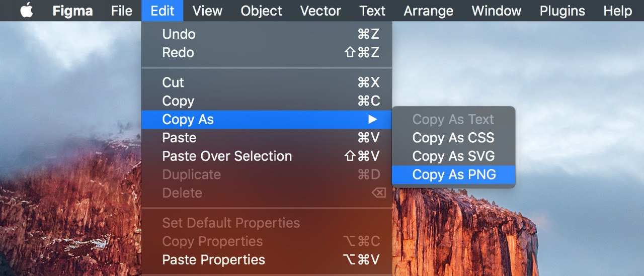Open the Vector menu

(321, 11)
